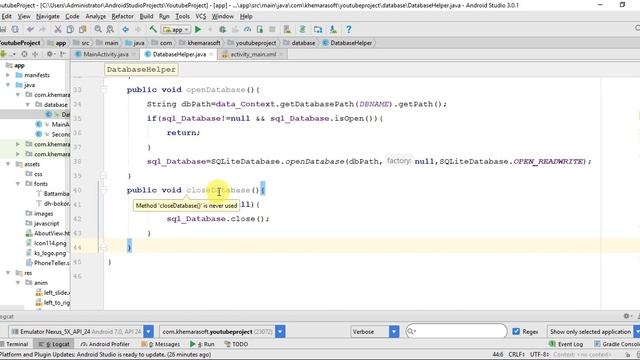This screenshot has height=360, width=640.
Task: Click the Copy icon in toolbar
Action: (x=70, y=29)
